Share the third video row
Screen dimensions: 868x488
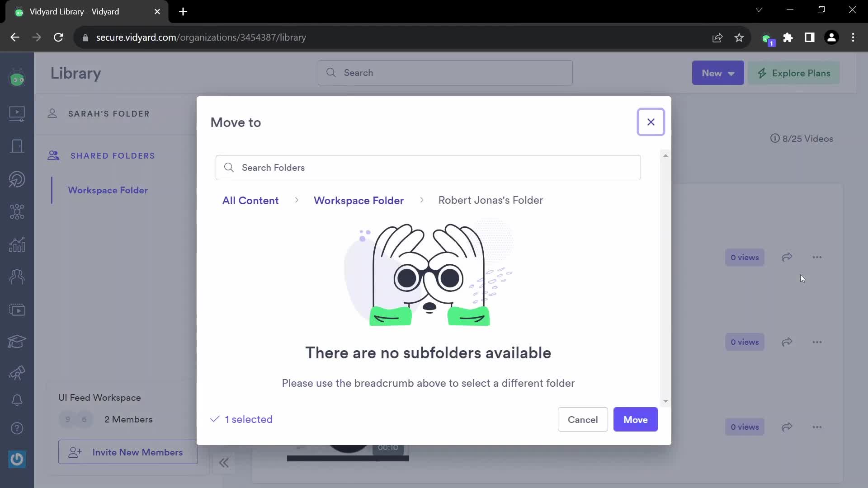[x=787, y=427]
